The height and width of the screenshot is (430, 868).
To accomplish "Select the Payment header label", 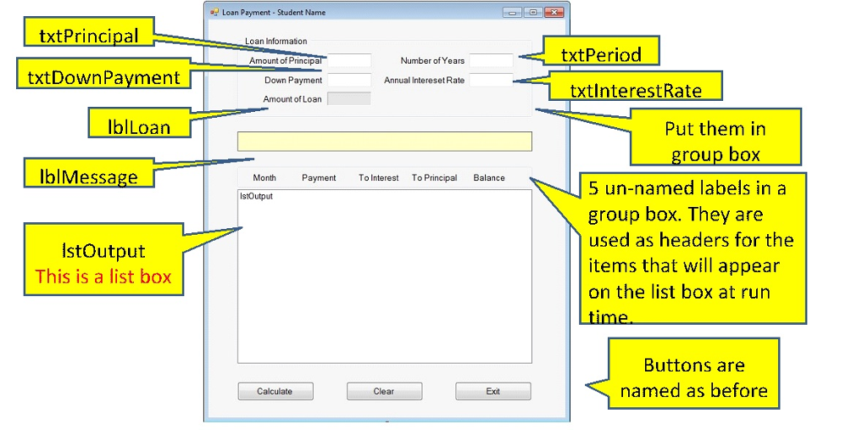I will (x=319, y=178).
